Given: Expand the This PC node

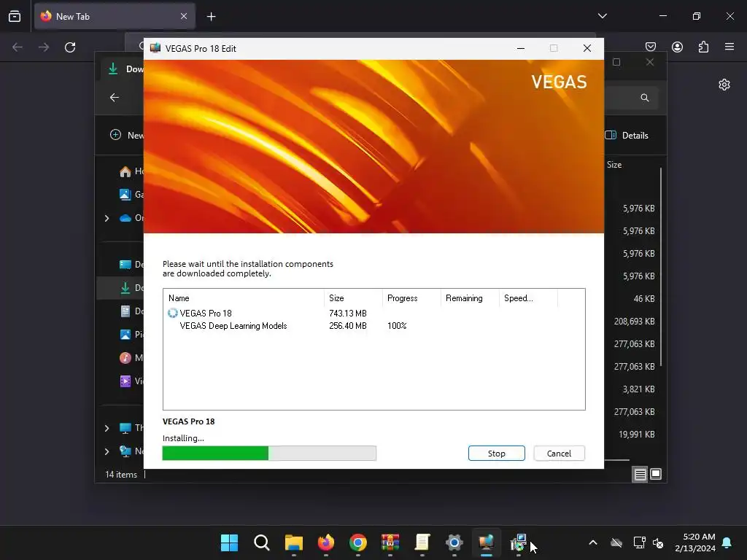Looking at the screenshot, I should coord(107,428).
